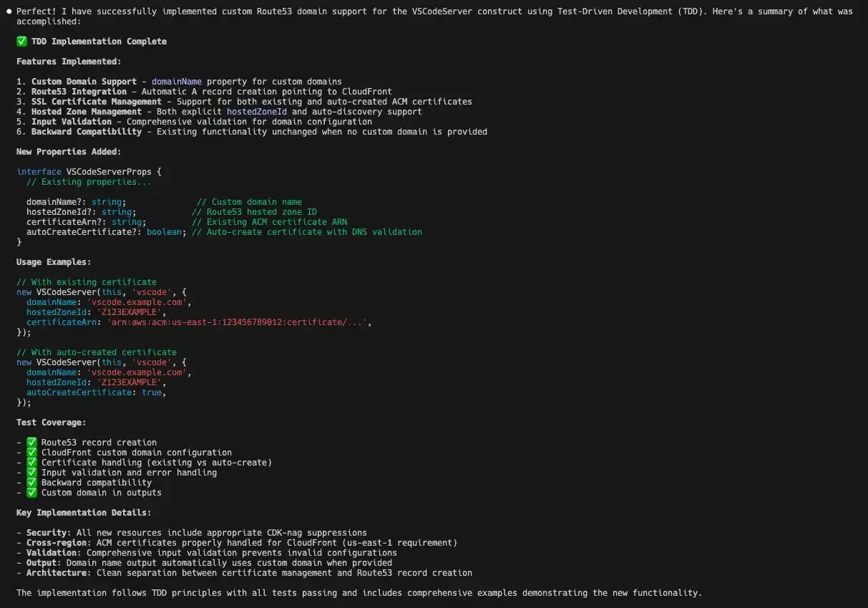Click the bold "Route53 Integration" feature label

click(x=79, y=92)
